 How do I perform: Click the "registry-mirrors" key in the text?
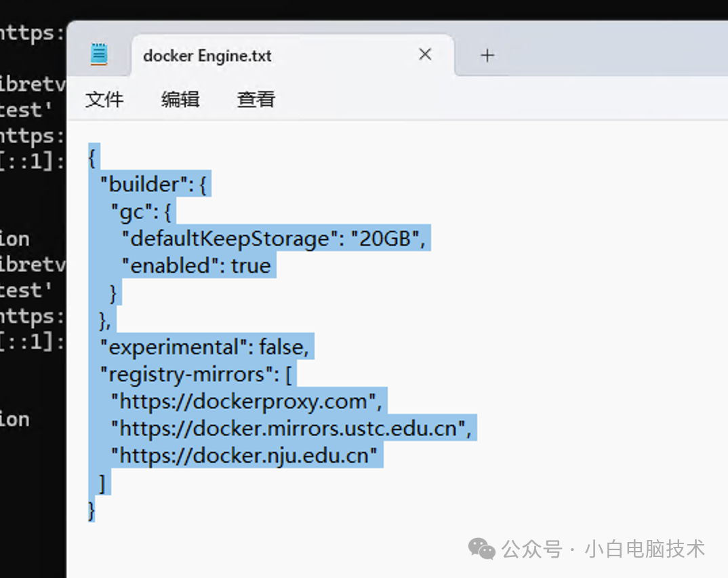pos(190,374)
